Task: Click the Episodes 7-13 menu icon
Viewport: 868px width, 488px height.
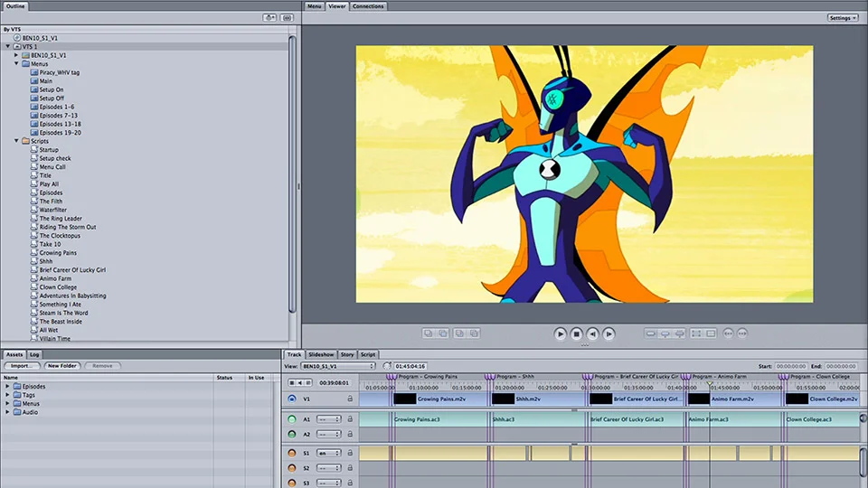Action: pyautogui.click(x=34, y=115)
